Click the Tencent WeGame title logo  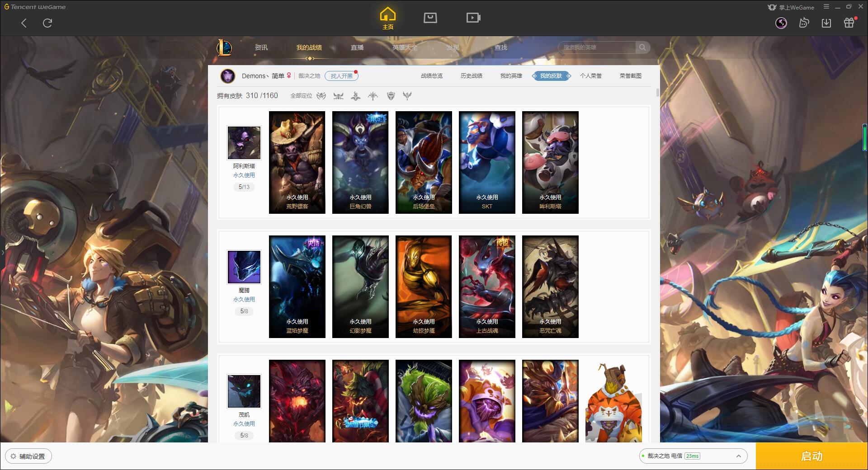click(35, 7)
